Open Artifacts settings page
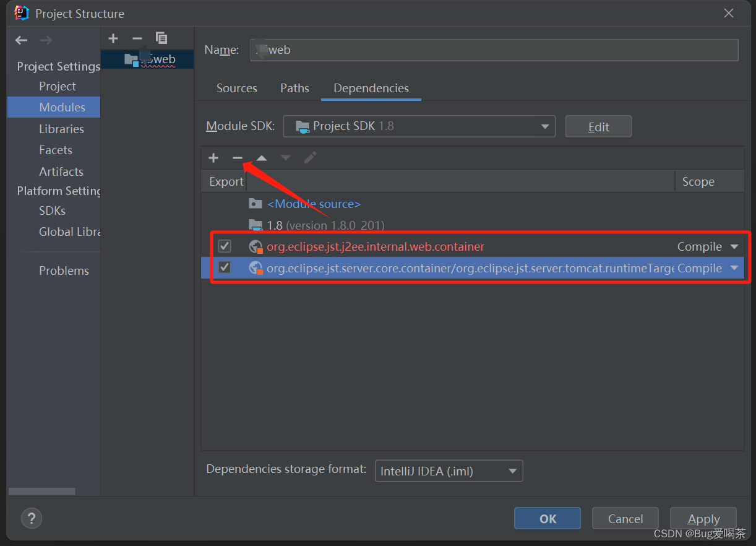 (x=61, y=171)
